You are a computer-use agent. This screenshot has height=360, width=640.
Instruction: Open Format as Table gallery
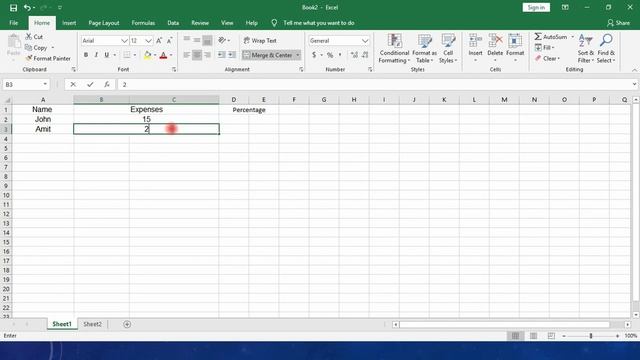click(x=424, y=48)
